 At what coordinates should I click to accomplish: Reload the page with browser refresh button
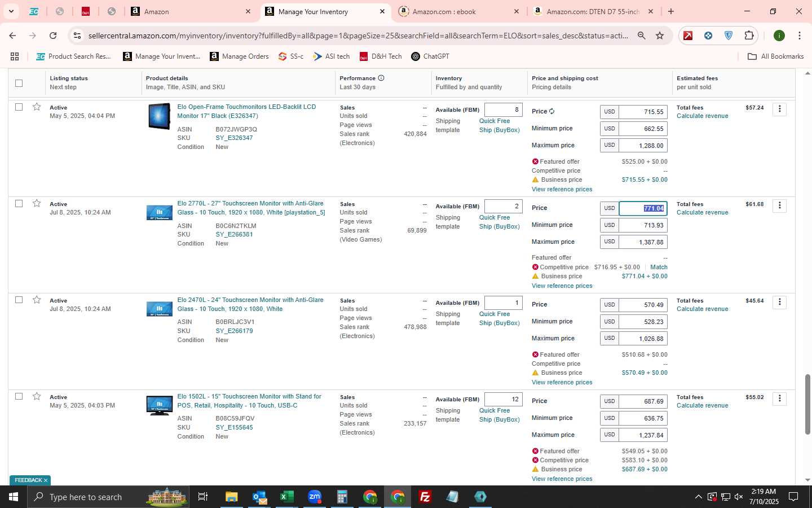53,36
